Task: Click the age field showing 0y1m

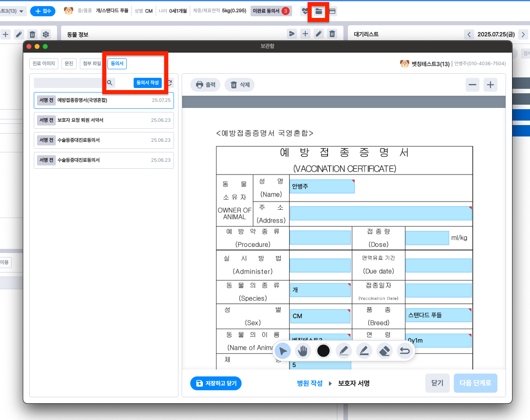Action: click(x=438, y=341)
